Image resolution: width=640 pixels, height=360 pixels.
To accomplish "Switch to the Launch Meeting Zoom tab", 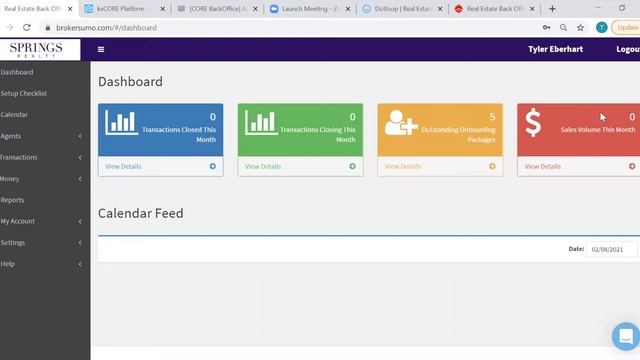I will pos(310,9).
